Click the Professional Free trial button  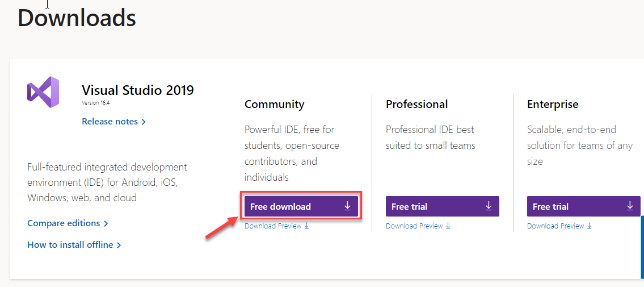pyautogui.click(x=443, y=206)
